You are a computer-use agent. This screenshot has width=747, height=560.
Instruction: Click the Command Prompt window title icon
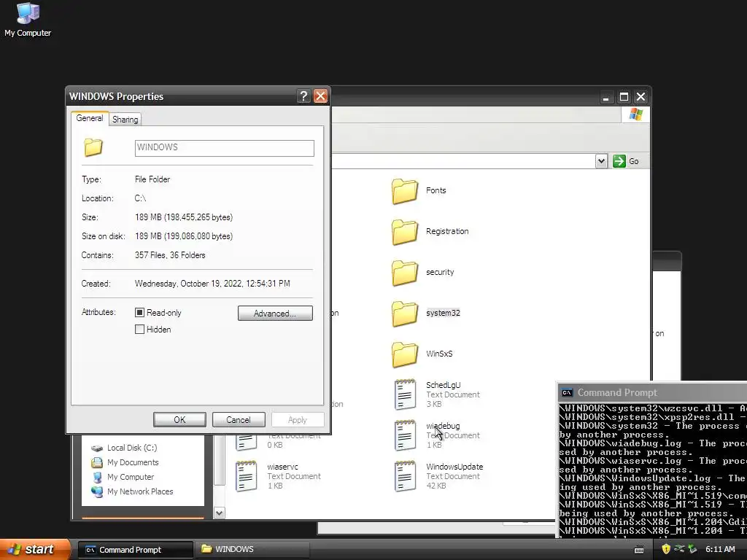[x=567, y=392]
